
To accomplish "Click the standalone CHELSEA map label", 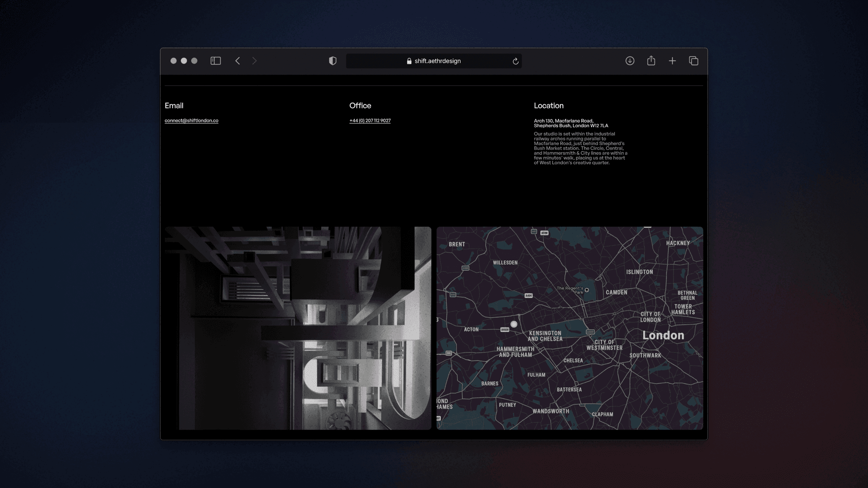I will click(573, 361).
